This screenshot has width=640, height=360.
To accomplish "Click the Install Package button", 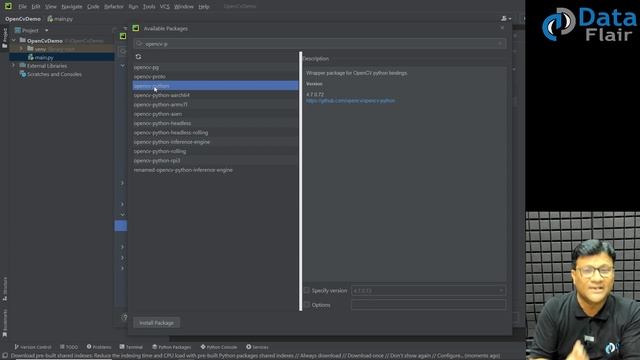I will (x=156, y=323).
